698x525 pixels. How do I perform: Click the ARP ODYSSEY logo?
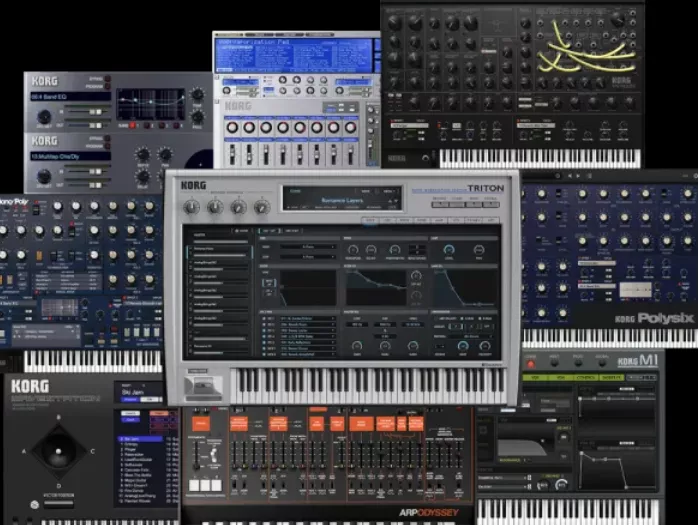(428, 513)
